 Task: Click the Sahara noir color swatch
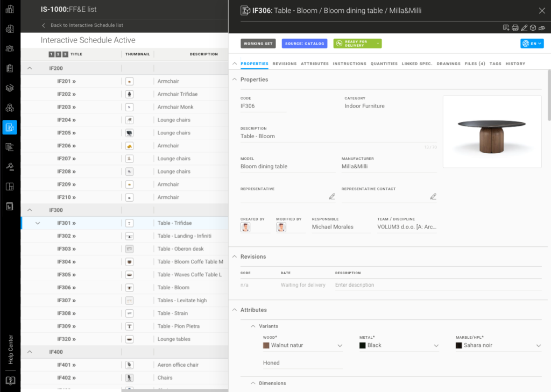(459, 346)
